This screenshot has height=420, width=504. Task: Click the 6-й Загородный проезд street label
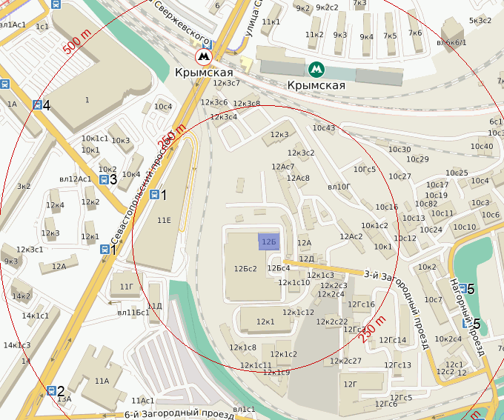[x=179, y=414]
